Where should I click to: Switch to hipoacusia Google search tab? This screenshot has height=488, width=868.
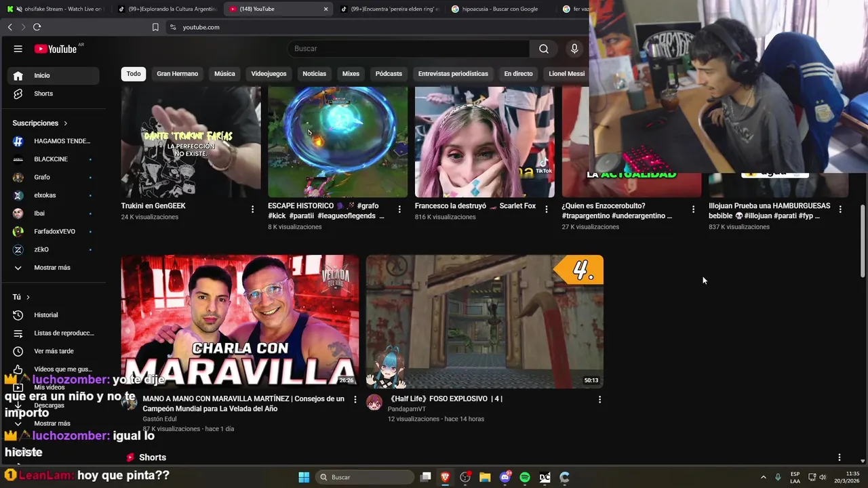click(500, 9)
